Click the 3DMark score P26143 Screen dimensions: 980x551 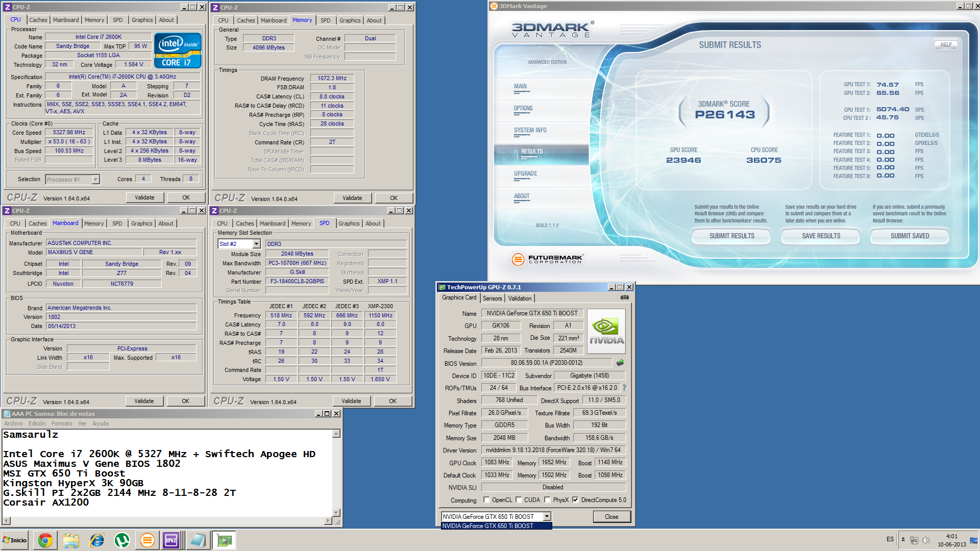pyautogui.click(x=724, y=115)
